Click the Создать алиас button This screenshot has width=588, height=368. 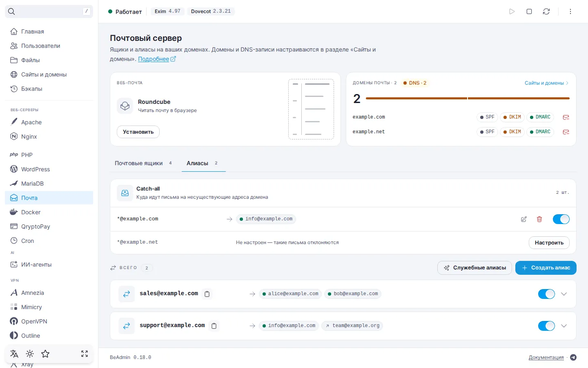coord(546,268)
